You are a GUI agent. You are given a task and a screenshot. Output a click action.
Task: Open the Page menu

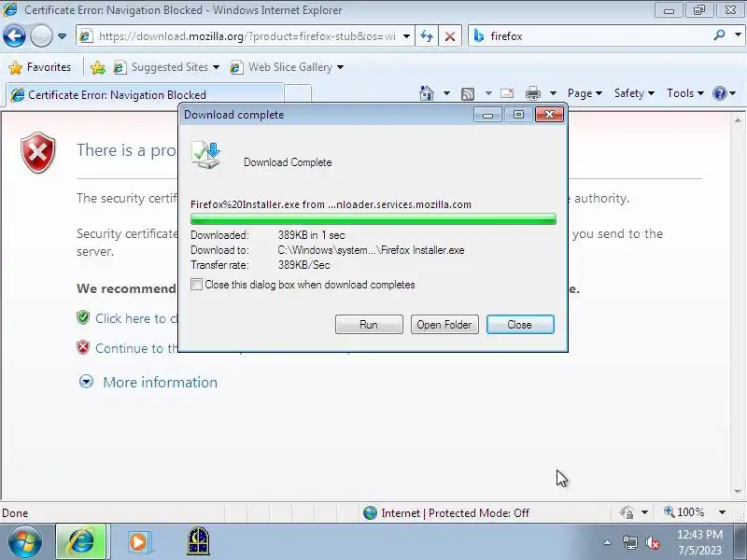[x=585, y=93]
